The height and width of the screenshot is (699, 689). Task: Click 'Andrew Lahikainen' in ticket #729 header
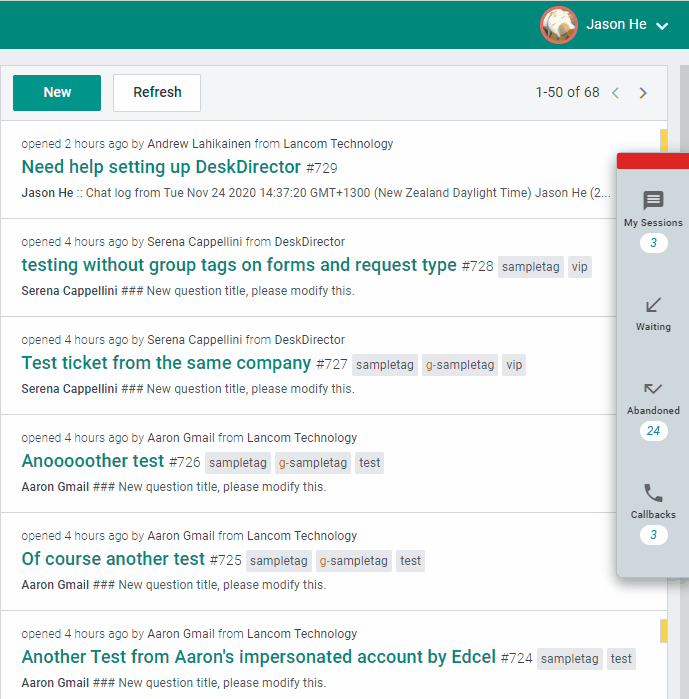[x=199, y=144]
